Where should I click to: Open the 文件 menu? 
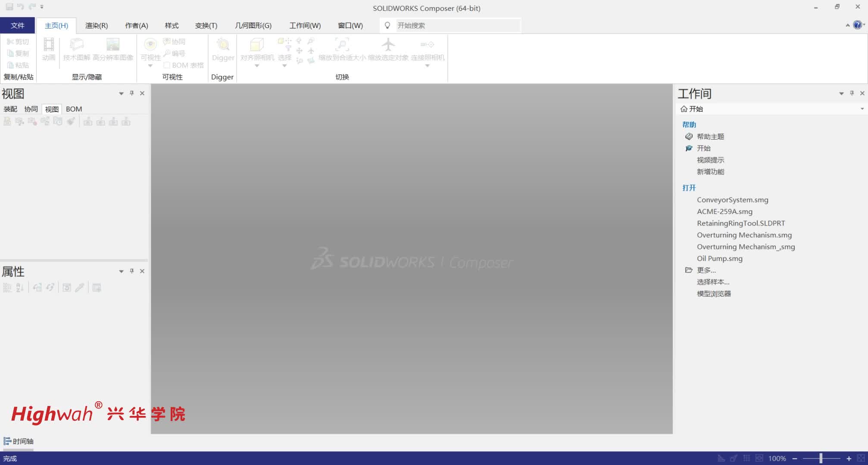click(17, 25)
